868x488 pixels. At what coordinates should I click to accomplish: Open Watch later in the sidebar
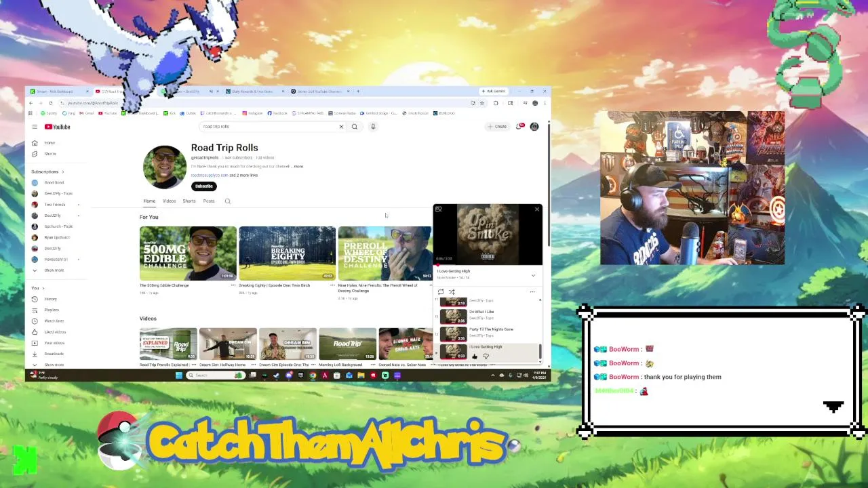[x=54, y=321]
